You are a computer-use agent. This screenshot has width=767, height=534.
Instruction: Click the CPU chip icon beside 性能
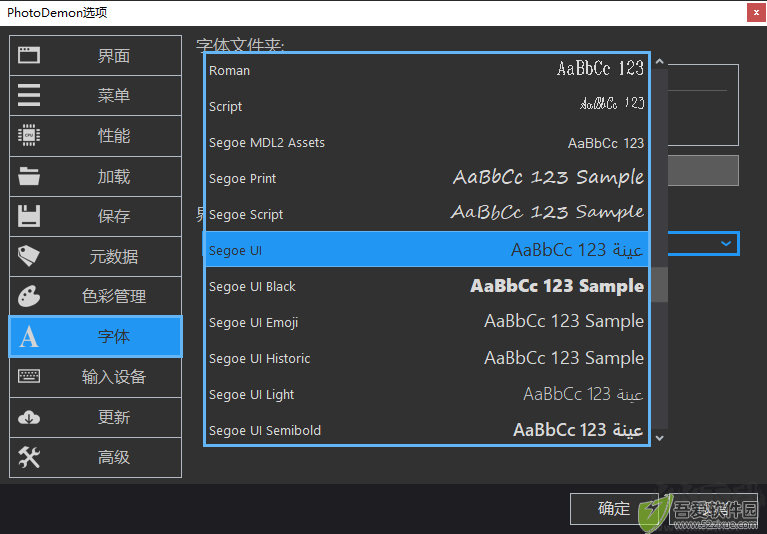[x=29, y=135]
